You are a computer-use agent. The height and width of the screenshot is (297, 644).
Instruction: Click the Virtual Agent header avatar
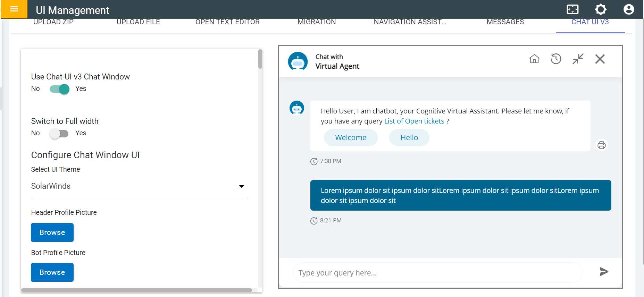coord(298,61)
